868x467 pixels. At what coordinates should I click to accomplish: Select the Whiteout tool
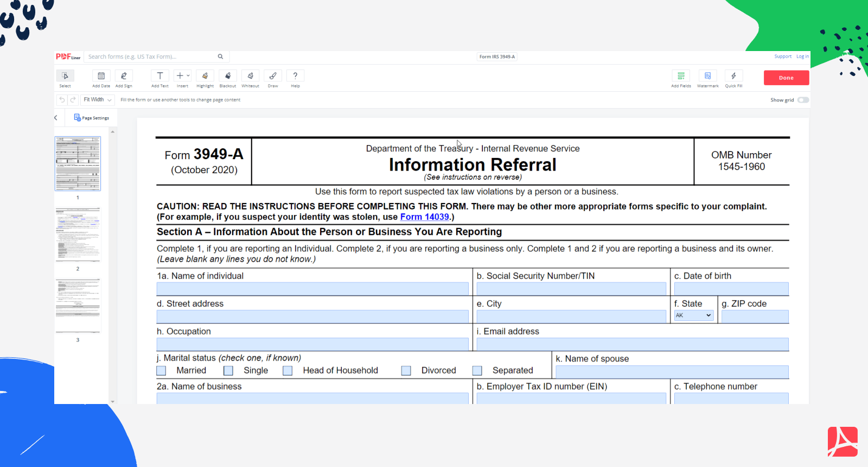250,76
